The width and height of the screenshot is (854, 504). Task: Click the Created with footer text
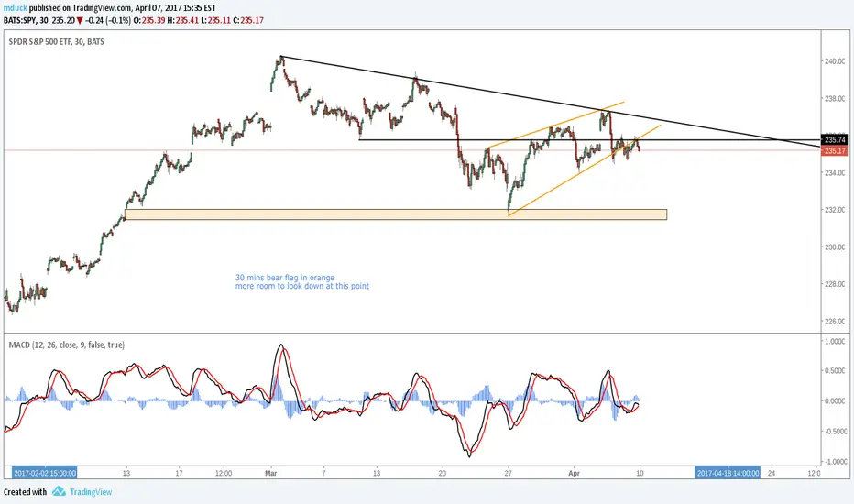25,492
